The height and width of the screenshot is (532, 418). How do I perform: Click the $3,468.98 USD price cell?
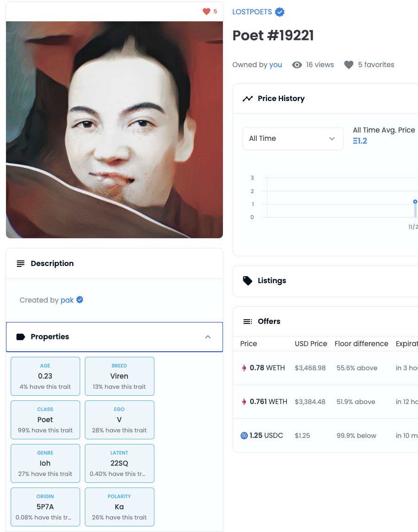(310, 368)
